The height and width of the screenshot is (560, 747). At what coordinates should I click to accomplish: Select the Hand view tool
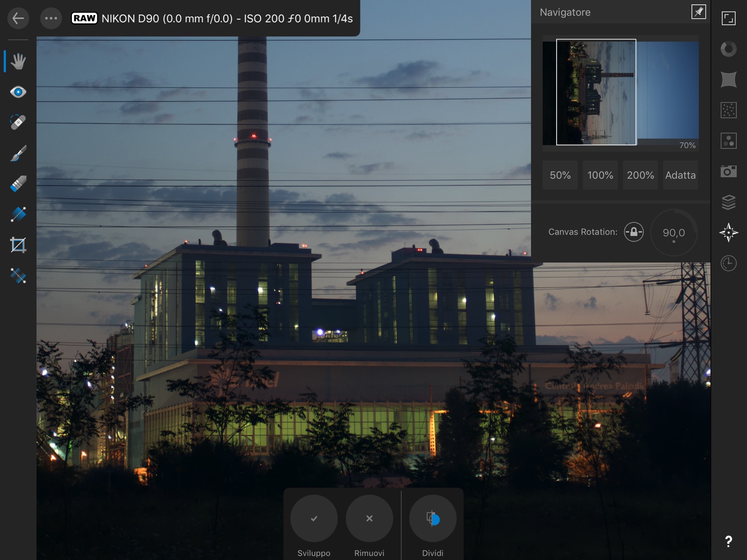coord(18,62)
